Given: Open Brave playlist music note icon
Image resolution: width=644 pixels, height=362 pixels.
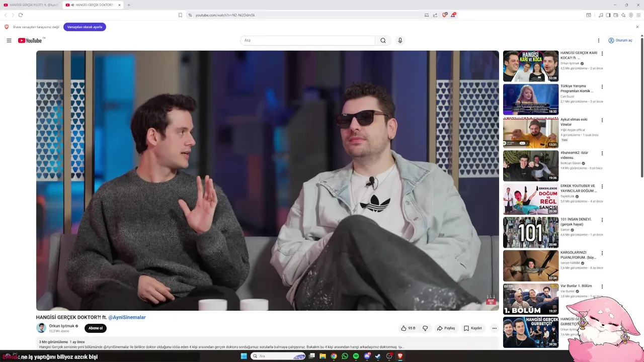Looking at the screenshot, I should [601, 15].
